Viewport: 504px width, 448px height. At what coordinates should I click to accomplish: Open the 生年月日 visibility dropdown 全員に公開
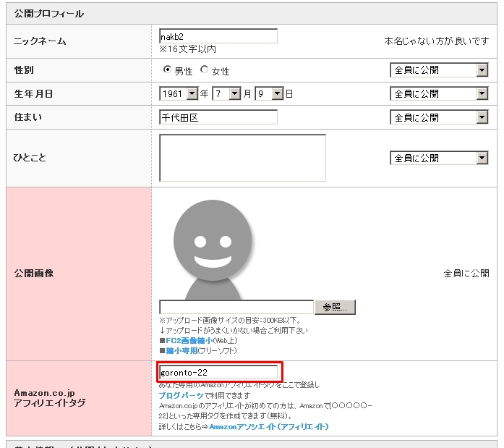439,93
